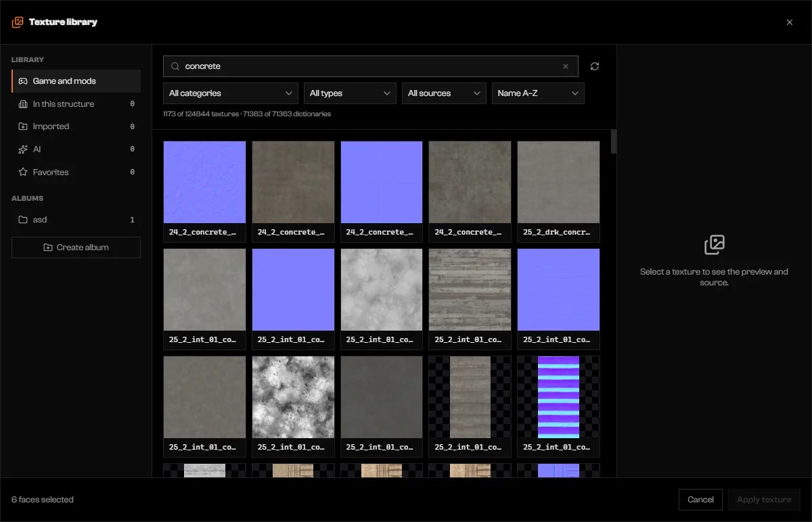Screen dimensions: 812x522
Task: Click the asd album count of 1
Action: point(132,220)
